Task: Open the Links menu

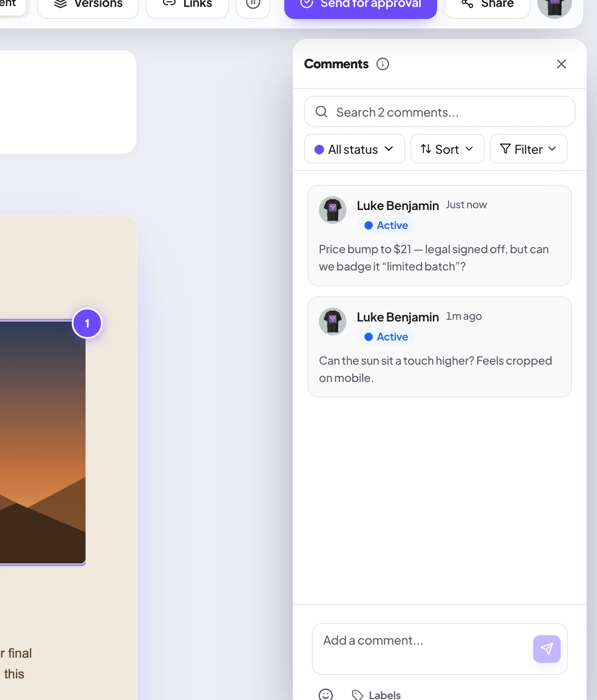Action: (x=187, y=5)
